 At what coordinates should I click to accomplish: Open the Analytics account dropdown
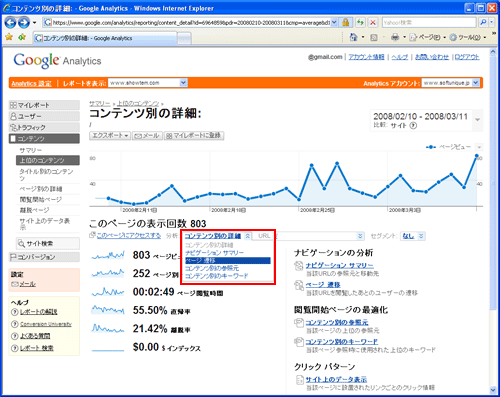pyautogui.click(x=451, y=83)
